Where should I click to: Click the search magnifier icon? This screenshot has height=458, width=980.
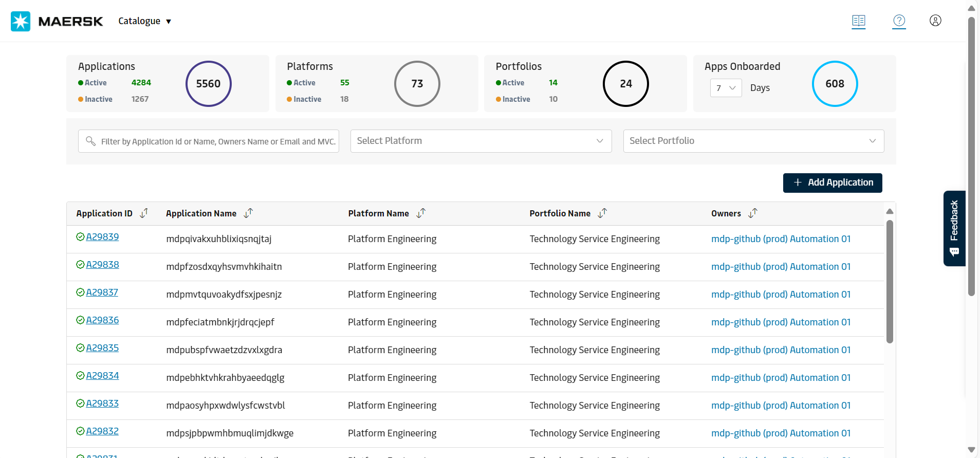pos(90,141)
